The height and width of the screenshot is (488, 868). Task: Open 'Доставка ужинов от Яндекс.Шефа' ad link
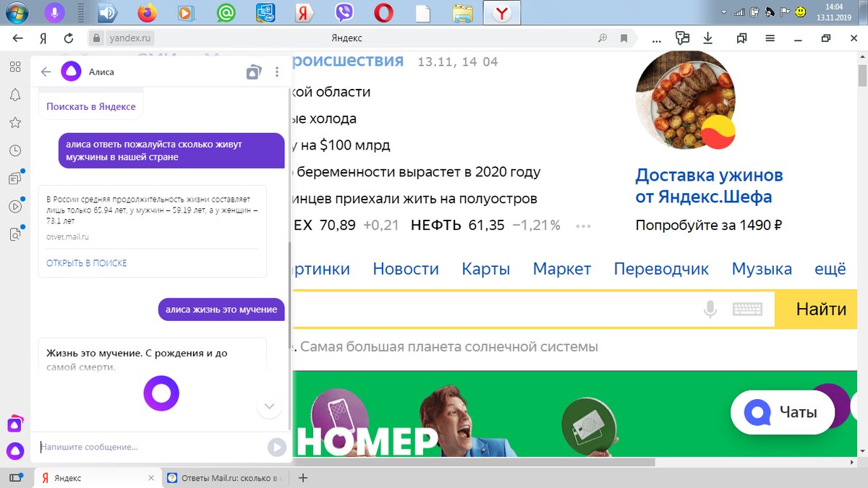709,186
